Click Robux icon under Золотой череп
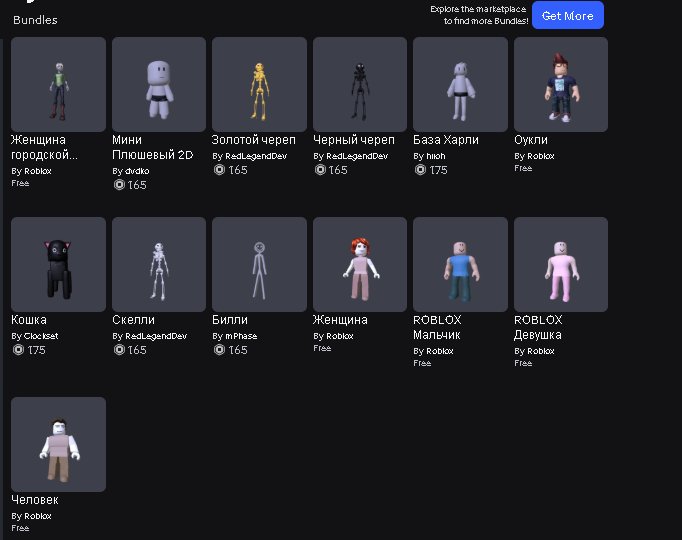 pyautogui.click(x=220, y=170)
